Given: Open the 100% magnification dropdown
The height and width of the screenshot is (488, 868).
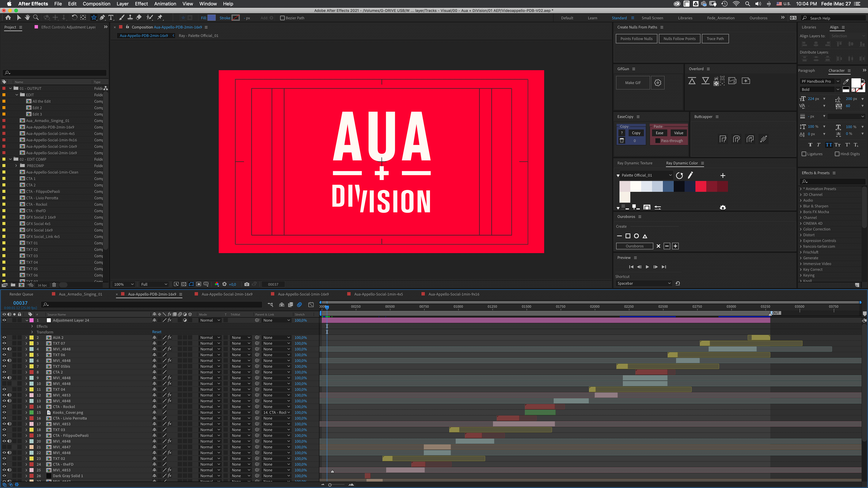Looking at the screenshot, I should point(124,284).
